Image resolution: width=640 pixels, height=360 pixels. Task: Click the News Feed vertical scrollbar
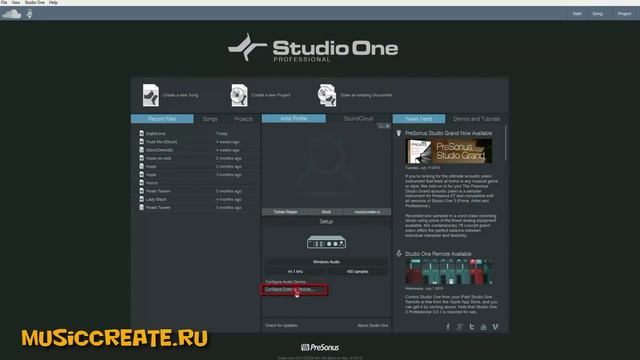506,143
